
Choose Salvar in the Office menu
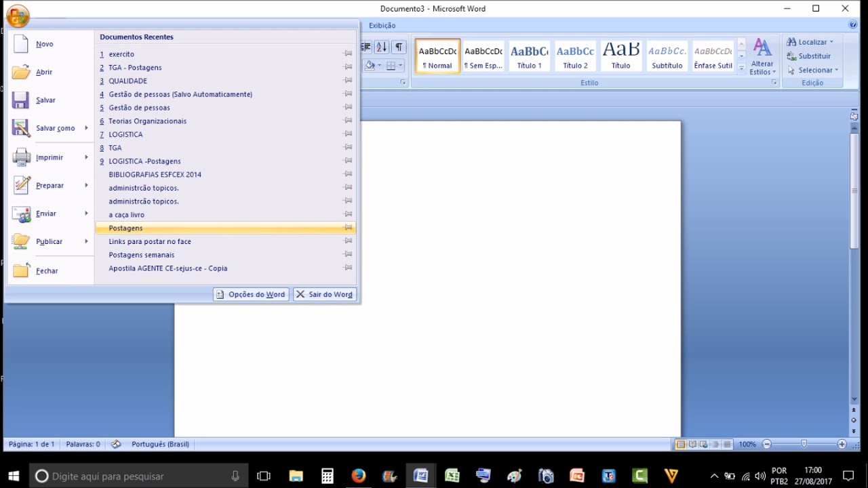50,100
